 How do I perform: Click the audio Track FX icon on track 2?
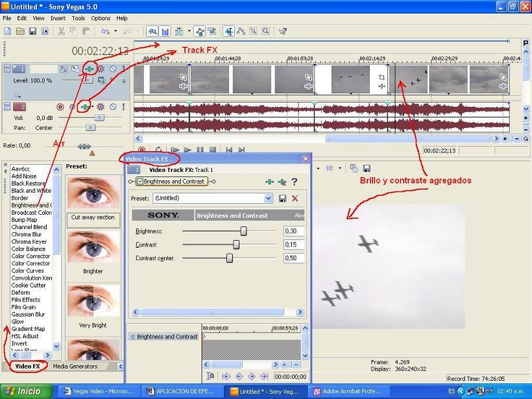(84, 106)
